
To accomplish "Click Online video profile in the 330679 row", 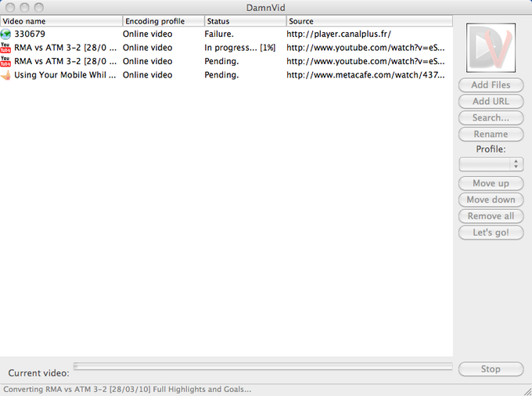I will click(147, 34).
